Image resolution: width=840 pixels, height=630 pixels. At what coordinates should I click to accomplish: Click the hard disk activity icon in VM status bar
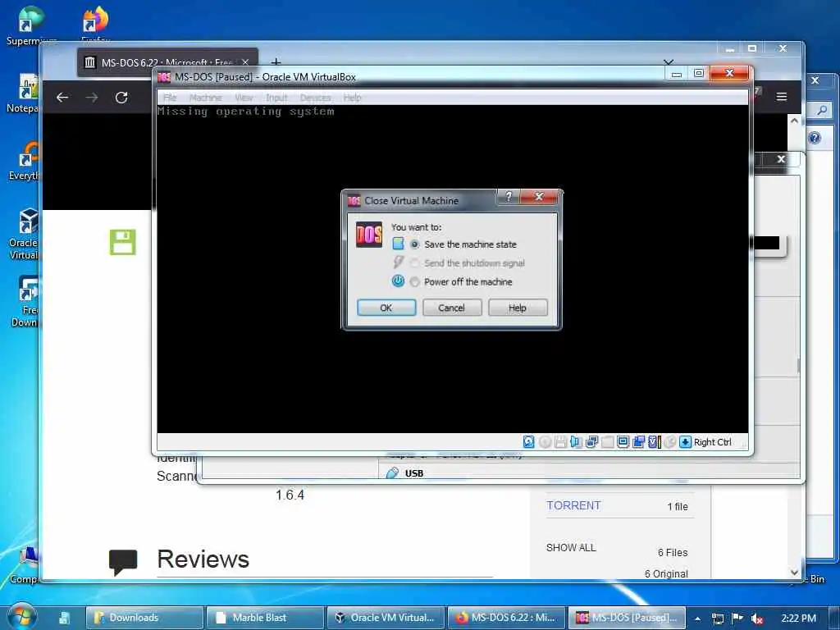click(529, 442)
